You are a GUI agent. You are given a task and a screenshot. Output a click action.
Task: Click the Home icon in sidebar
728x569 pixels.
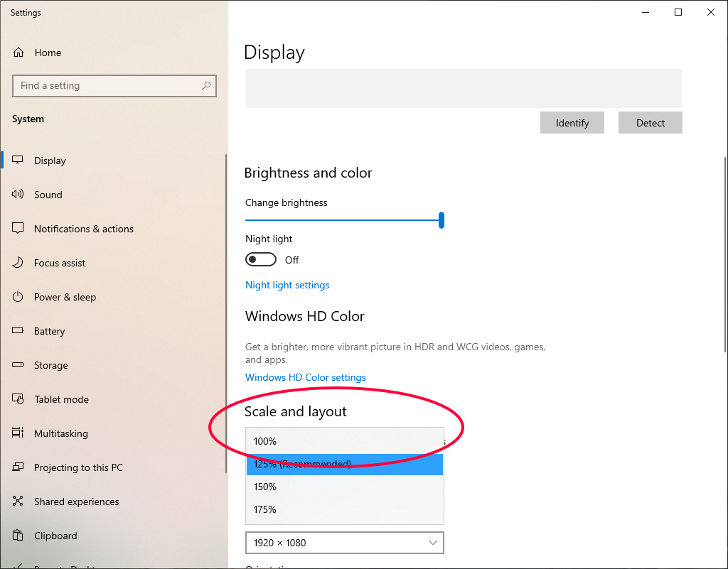[x=18, y=53]
